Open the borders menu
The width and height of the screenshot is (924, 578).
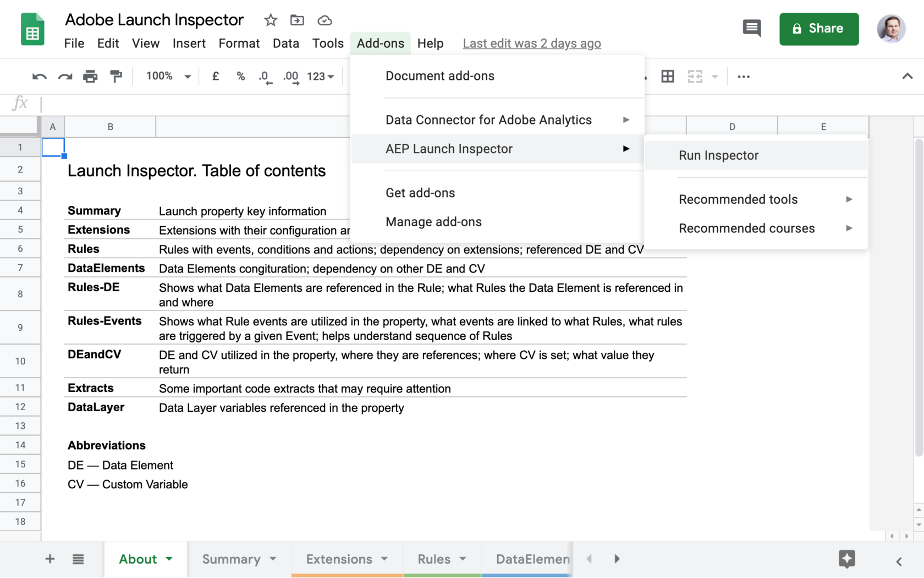pos(668,77)
